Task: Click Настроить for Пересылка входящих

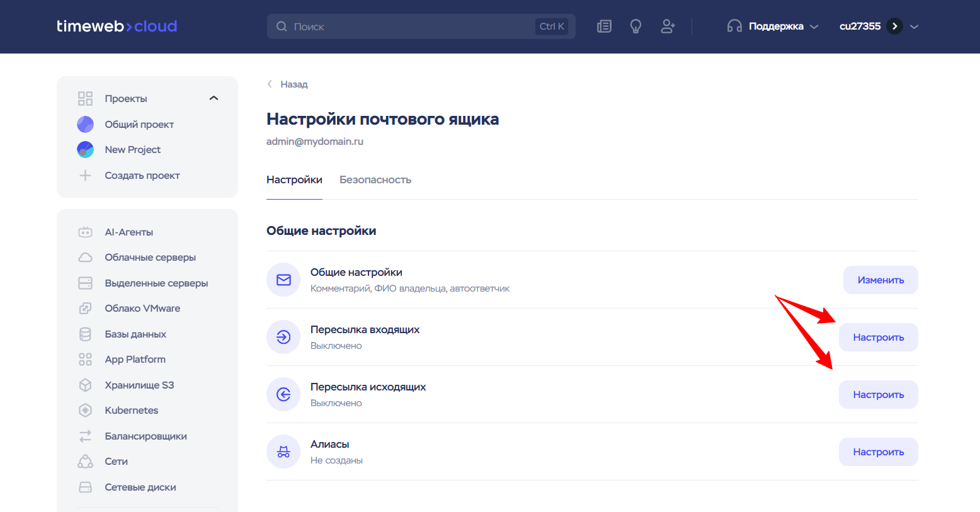Action: 878,338
